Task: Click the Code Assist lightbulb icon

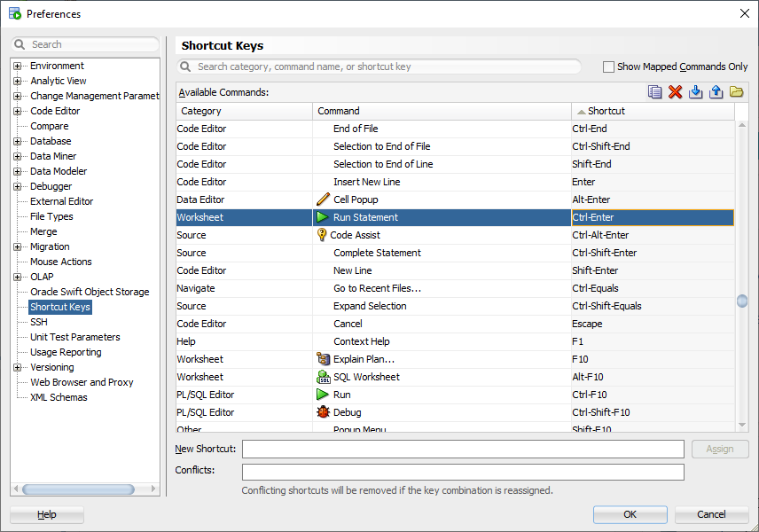Action: tap(322, 235)
